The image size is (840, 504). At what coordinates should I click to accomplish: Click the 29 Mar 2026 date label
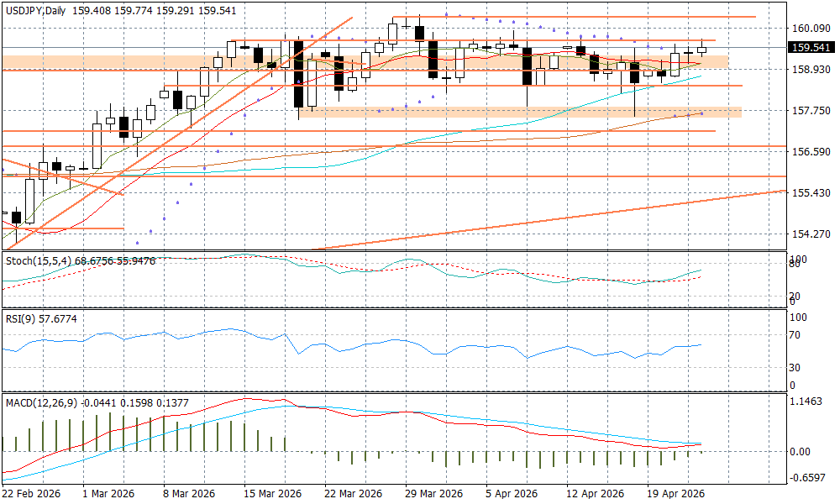click(x=433, y=494)
